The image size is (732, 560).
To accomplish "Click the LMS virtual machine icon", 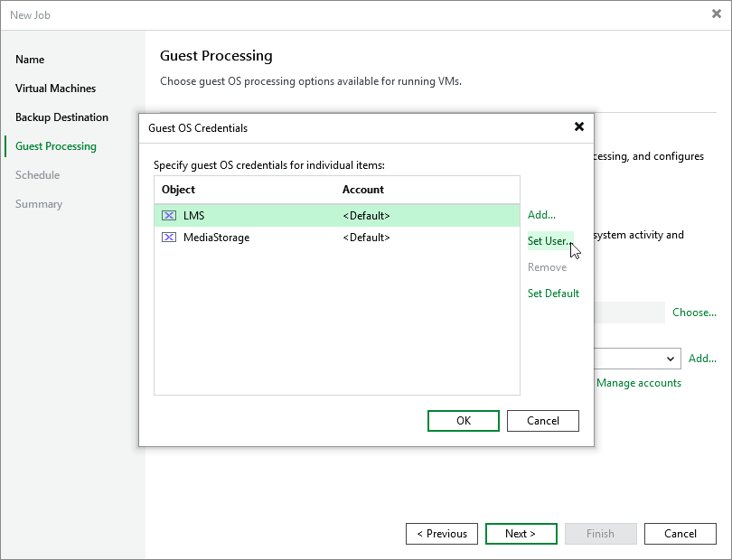I will [x=169, y=215].
